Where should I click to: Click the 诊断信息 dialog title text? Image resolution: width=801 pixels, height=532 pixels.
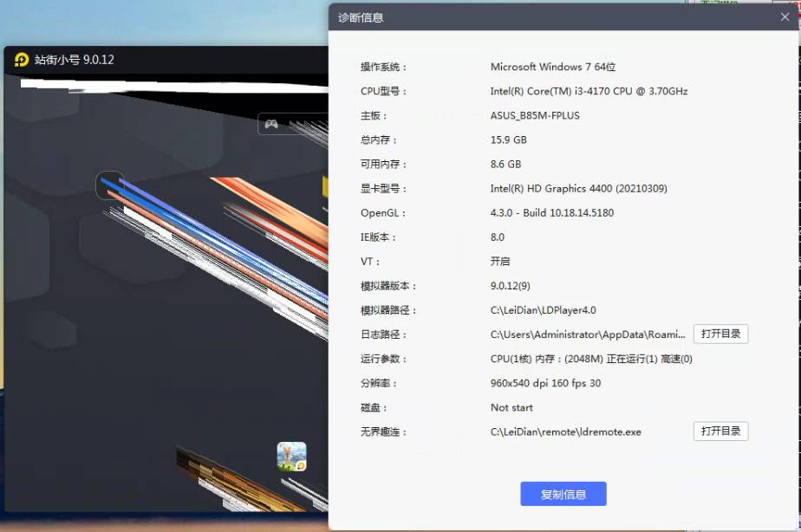361,17
